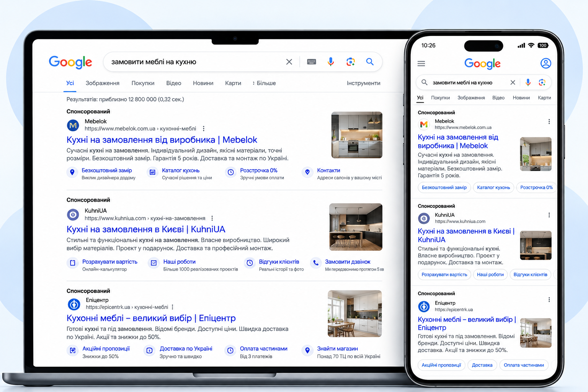The height and width of the screenshot is (392, 588).
Task: Open the three-dot menu for phone Mebelok ad
Action: [x=549, y=121]
